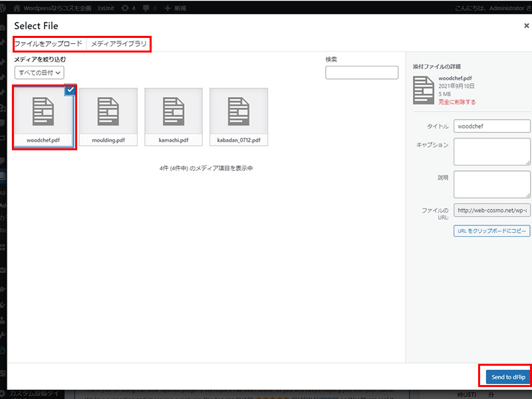Screen dimensions: 532x399
Task: Switch to the メディアライブラリ tab
Action: point(118,44)
